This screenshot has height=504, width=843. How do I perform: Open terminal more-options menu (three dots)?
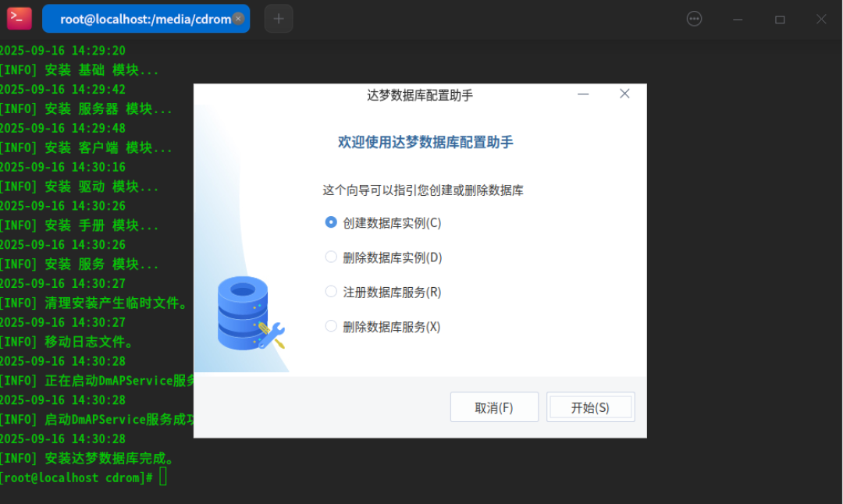(694, 19)
